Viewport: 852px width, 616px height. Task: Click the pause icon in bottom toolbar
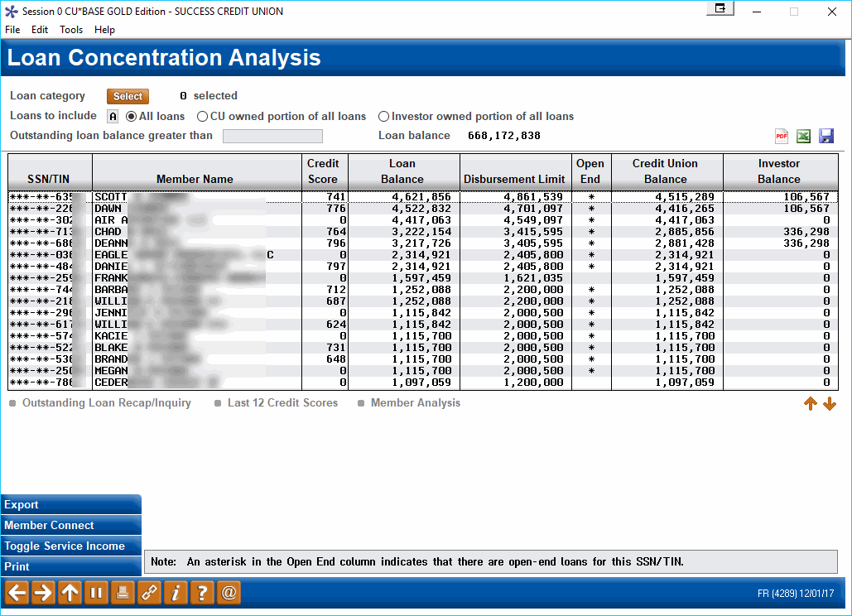pos(96,593)
